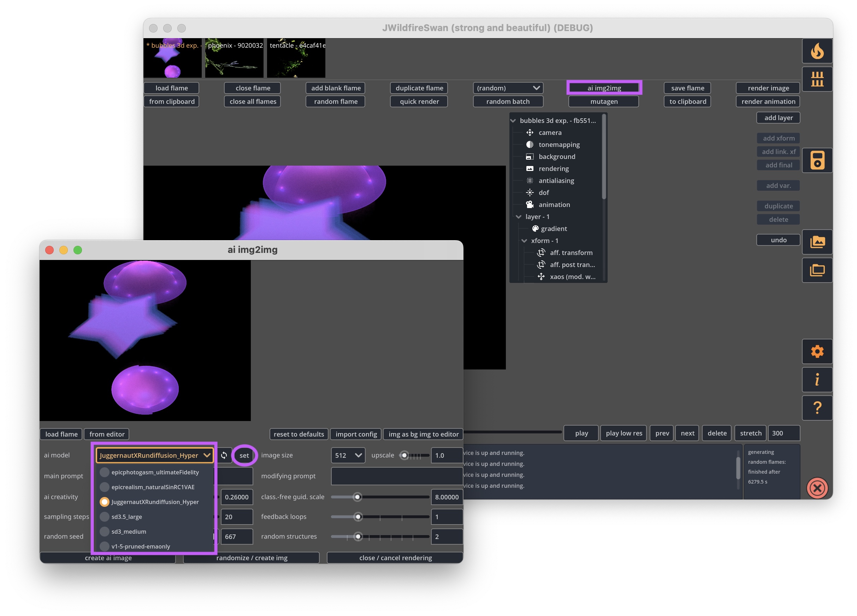Click the info "i" sidebar icon
This screenshot has height=616, width=857.
[x=817, y=380]
